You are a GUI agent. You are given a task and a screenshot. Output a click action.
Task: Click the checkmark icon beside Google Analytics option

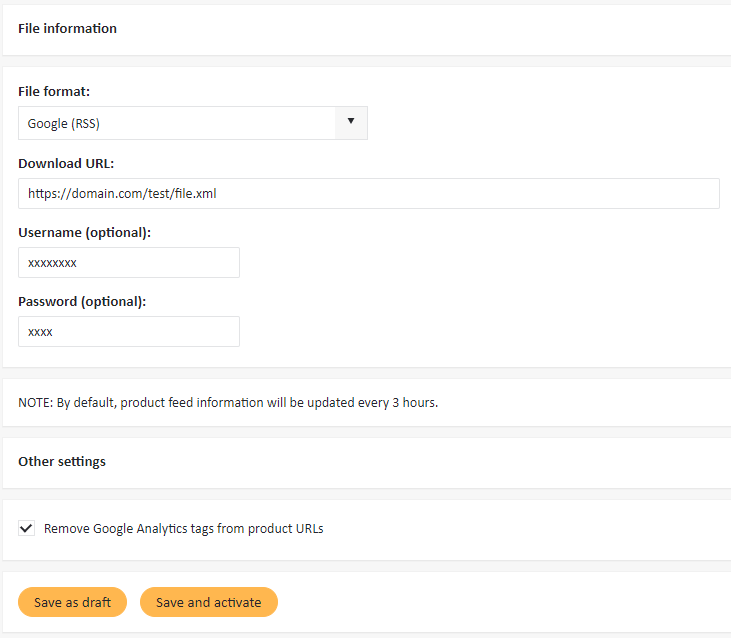[x=27, y=528]
